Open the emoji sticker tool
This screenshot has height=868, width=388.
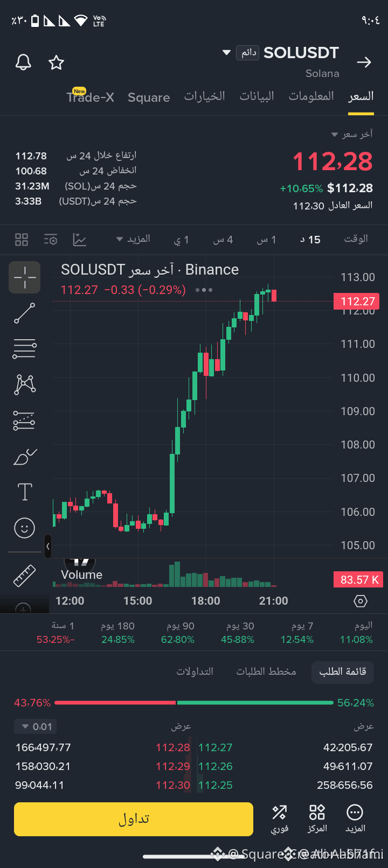point(24,528)
